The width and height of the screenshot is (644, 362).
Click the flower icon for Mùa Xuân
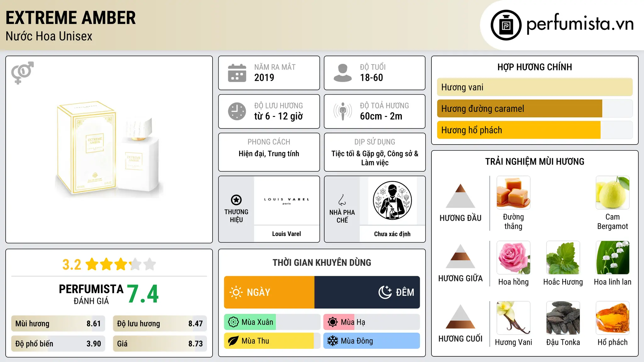click(x=233, y=322)
